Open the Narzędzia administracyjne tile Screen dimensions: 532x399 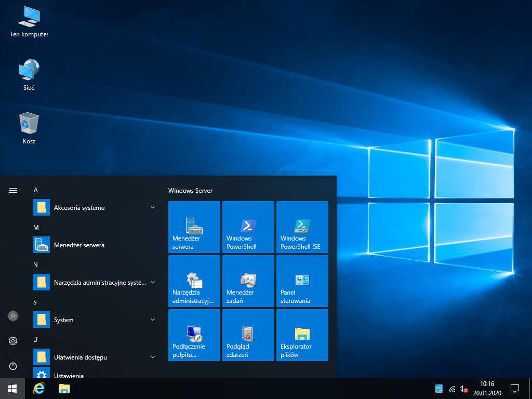(194, 281)
